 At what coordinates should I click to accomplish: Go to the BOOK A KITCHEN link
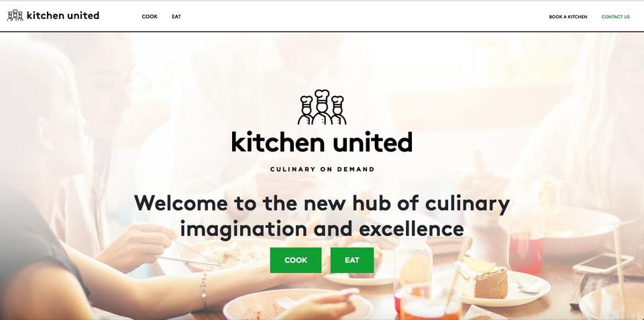point(568,17)
